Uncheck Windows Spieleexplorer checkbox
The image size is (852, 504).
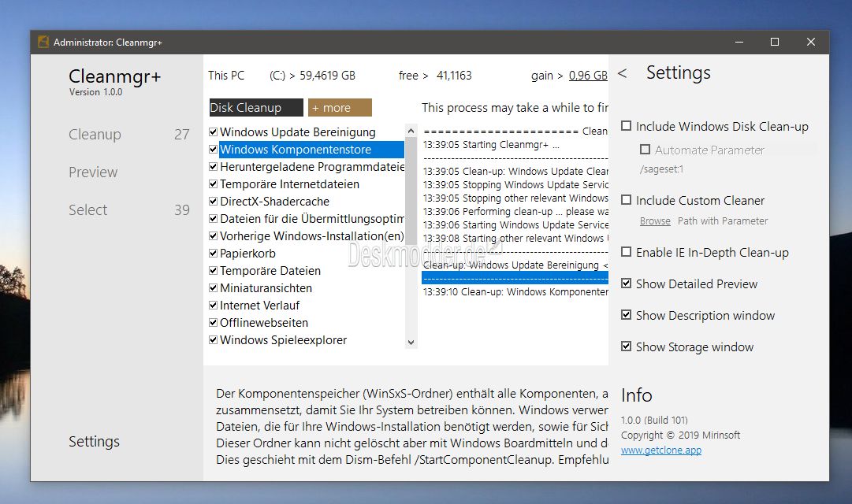click(214, 340)
